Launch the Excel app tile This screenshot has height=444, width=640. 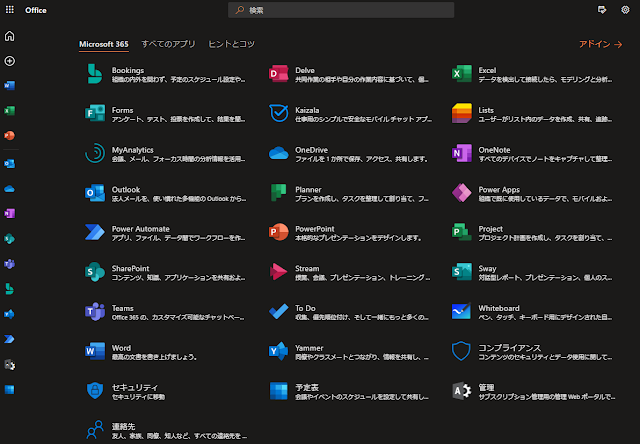coord(532,74)
